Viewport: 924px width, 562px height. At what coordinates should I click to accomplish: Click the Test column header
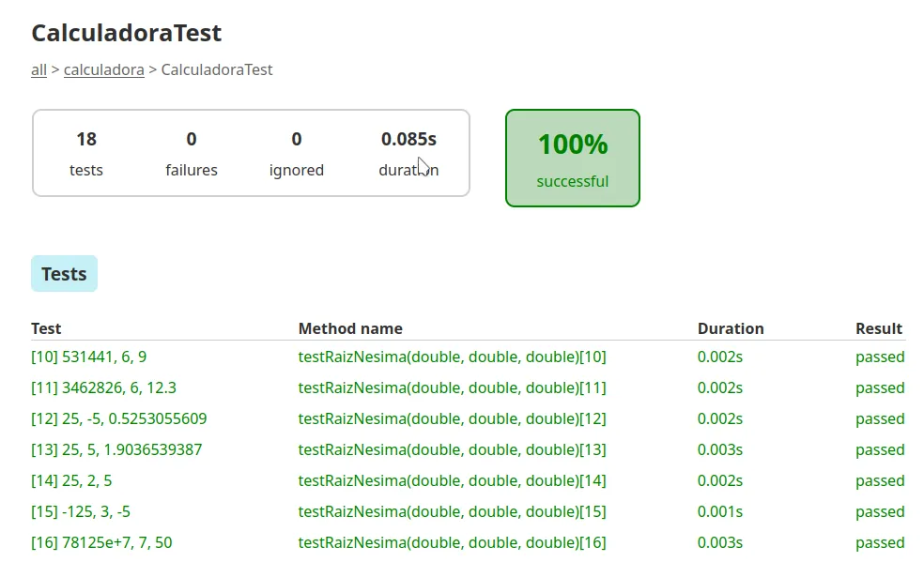pos(46,328)
